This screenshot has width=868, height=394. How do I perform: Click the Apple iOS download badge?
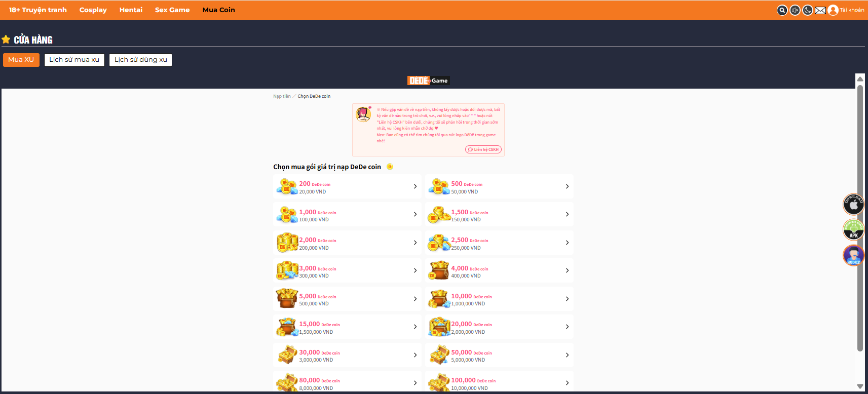click(x=853, y=204)
